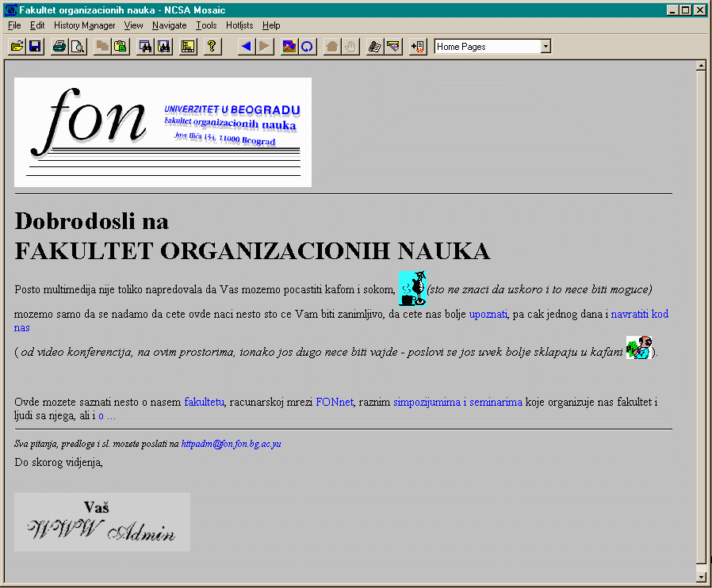This screenshot has height=588, width=712.
Task: Click the crossed-out image loading icon
Action: pos(289,46)
